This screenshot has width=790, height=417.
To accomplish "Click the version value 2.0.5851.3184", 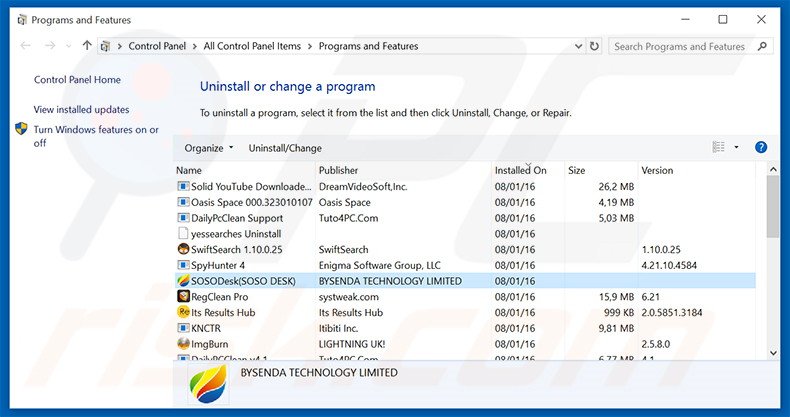I will coord(672,312).
